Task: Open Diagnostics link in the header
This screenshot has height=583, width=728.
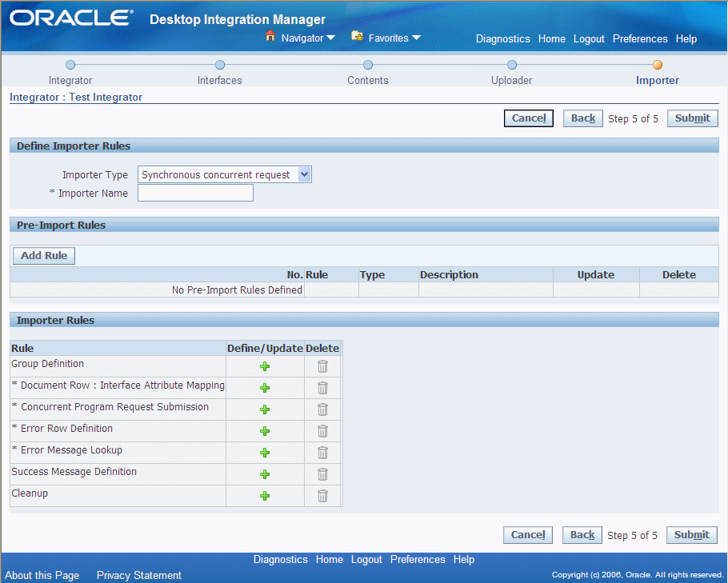Action: coord(503,38)
